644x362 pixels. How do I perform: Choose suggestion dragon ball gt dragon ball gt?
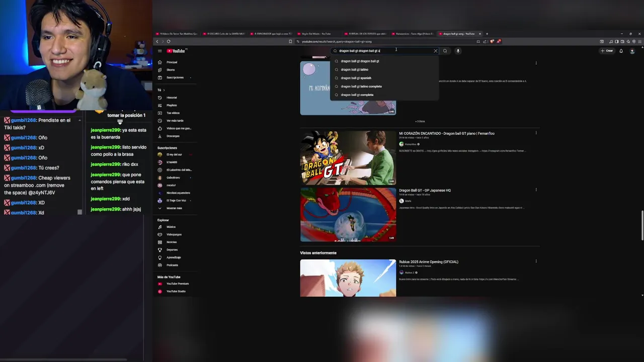[x=384, y=61]
